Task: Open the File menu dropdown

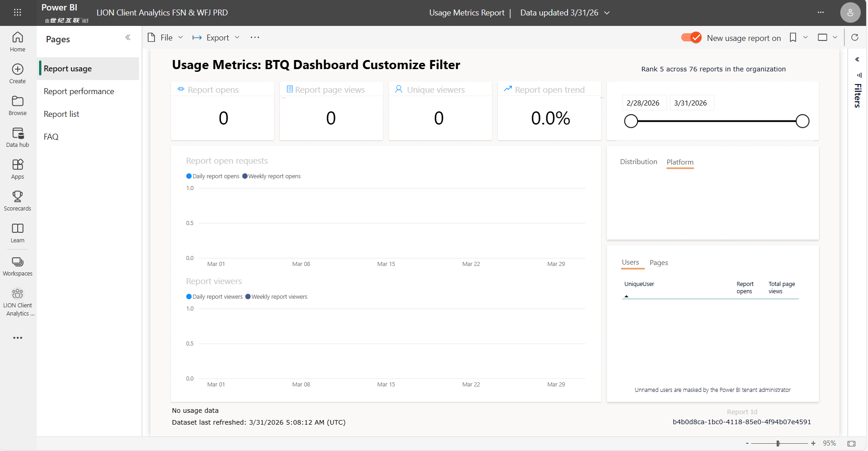Action: coord(165,37)
